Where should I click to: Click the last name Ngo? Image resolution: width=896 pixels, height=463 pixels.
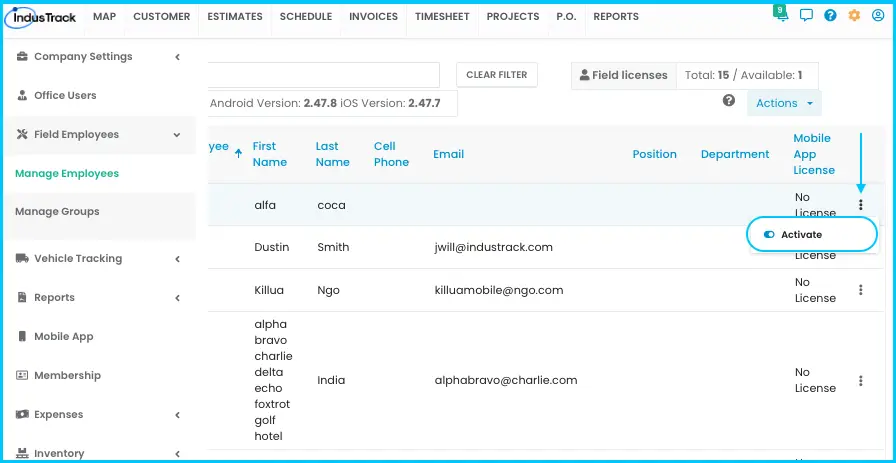coord(329,290)
